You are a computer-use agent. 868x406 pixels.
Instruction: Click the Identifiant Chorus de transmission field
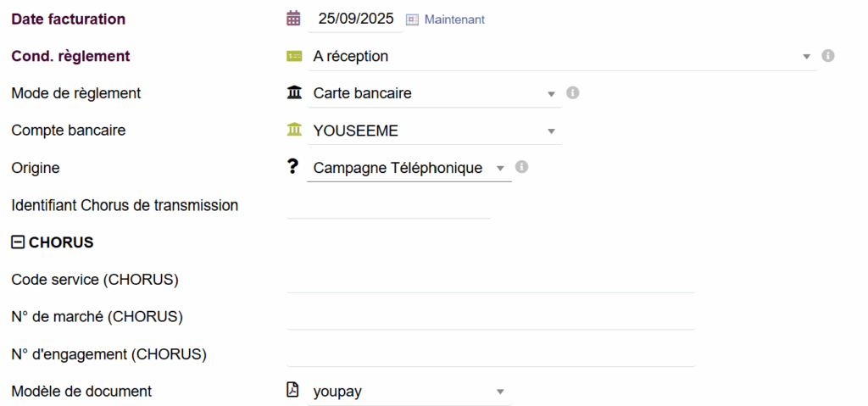tap(388, 205)
